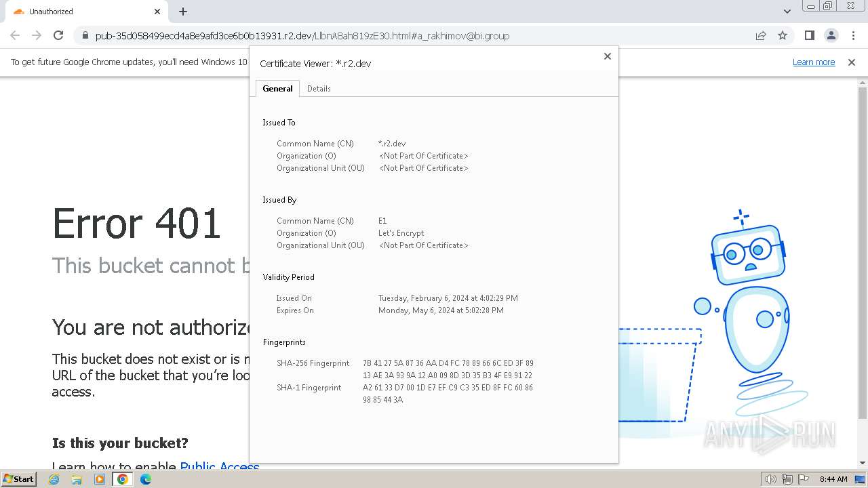
Task: Click 'Is this your bucket?' heading
Action: (x=120, y=443)
